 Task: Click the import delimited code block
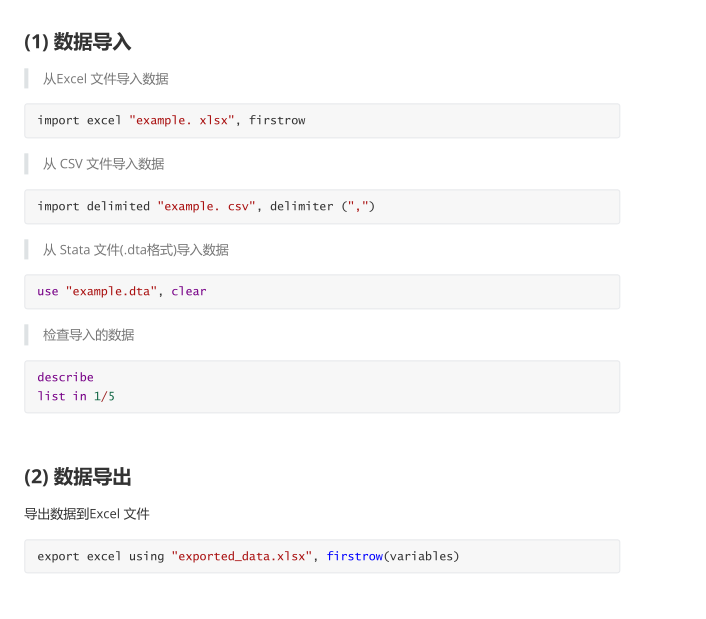click(322, 207)
